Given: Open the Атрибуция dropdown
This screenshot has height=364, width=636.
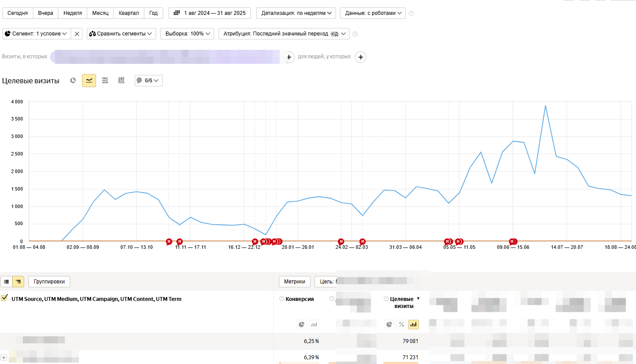Looking at the screenshot, I should [284, 34].
